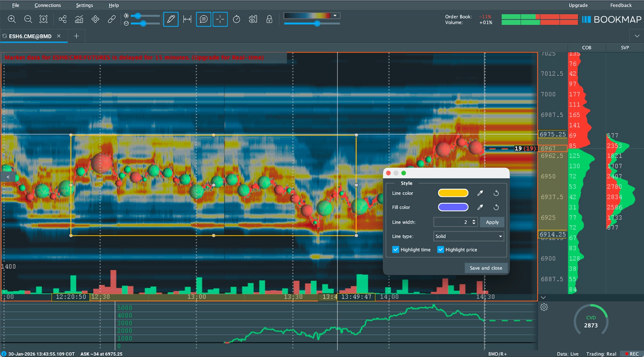Click the plus to open a new chart tab
This screenshot has width=644, height=357.
(x=76, y=36)
